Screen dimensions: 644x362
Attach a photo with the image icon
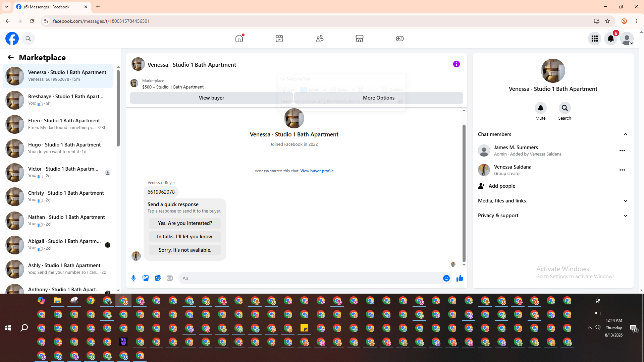146,278
